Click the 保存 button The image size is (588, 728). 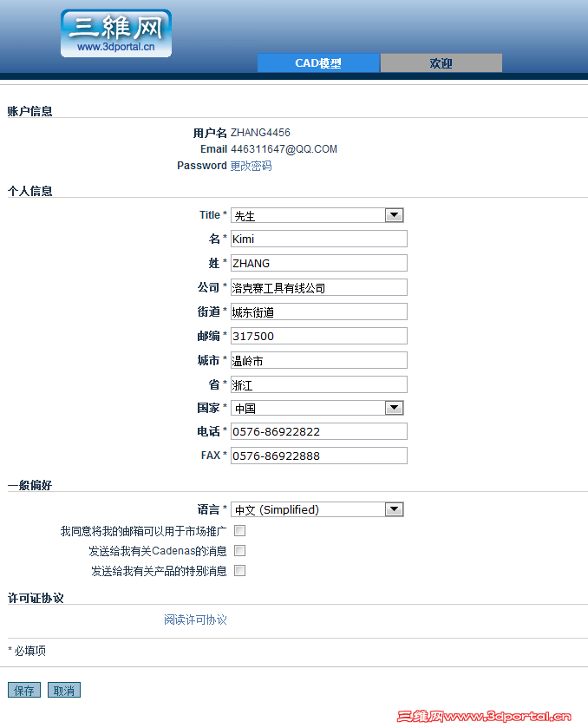pyautogui.click(x=24, y=691)
